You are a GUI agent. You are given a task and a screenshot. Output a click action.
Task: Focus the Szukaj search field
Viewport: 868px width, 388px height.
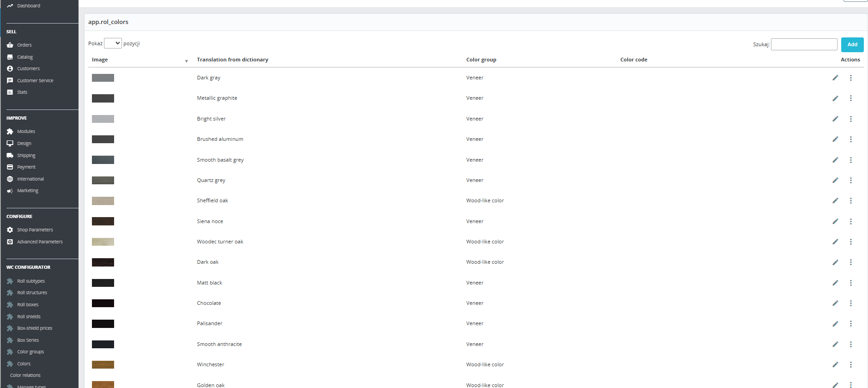[x=804, y=44]
